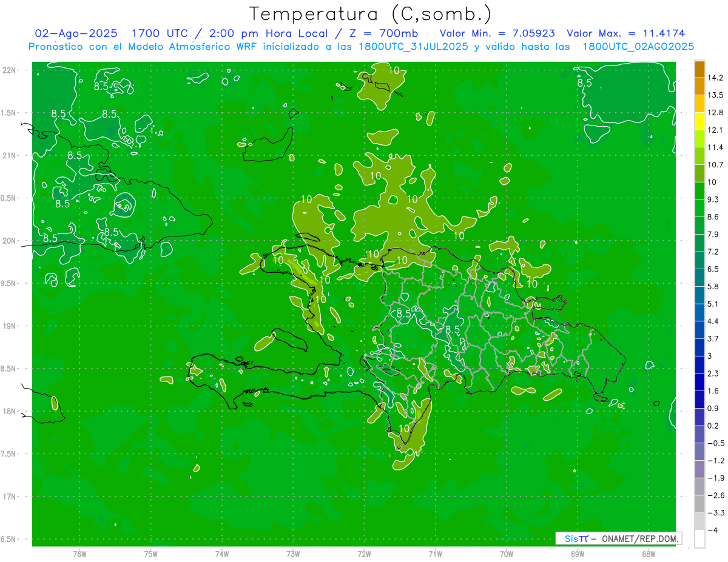Click the colorbar swatch between 14.2 and 13.5
Screen dimensions: 728x562
(699, 86)
